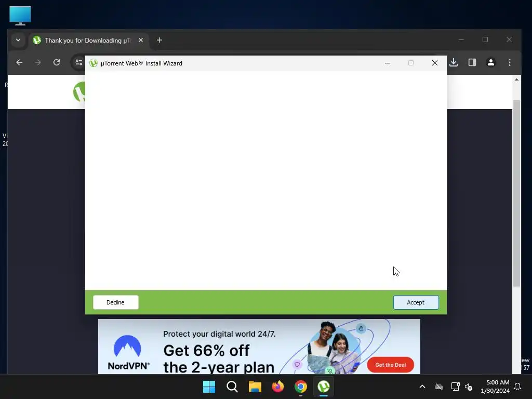Minimize the Chrome window
The image size is (532, 399).
(x=461, y=39)
